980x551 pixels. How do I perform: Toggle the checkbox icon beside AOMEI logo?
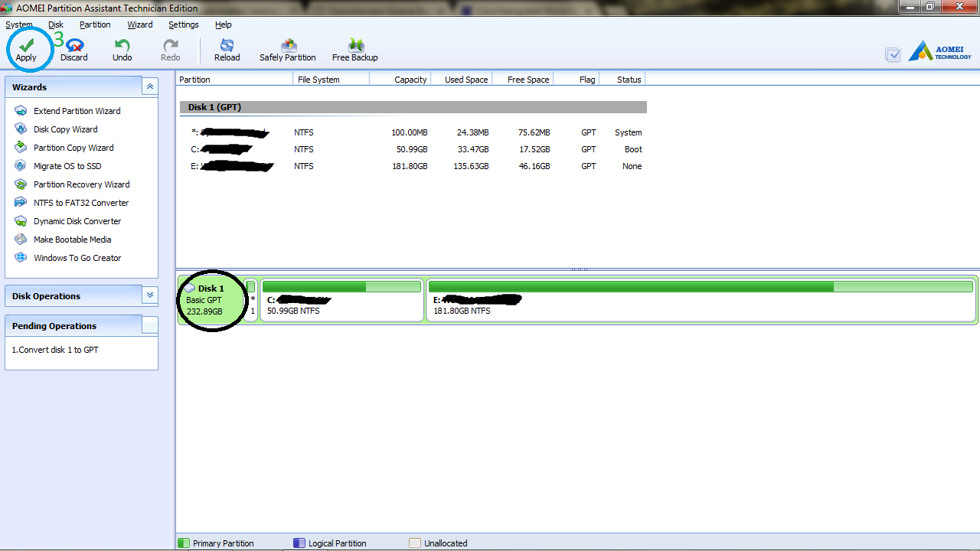[x=892, y=54]
